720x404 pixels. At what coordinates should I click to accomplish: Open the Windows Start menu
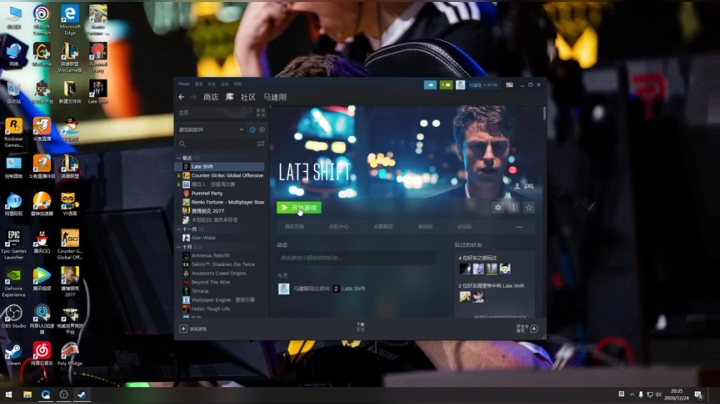point(8,395)
